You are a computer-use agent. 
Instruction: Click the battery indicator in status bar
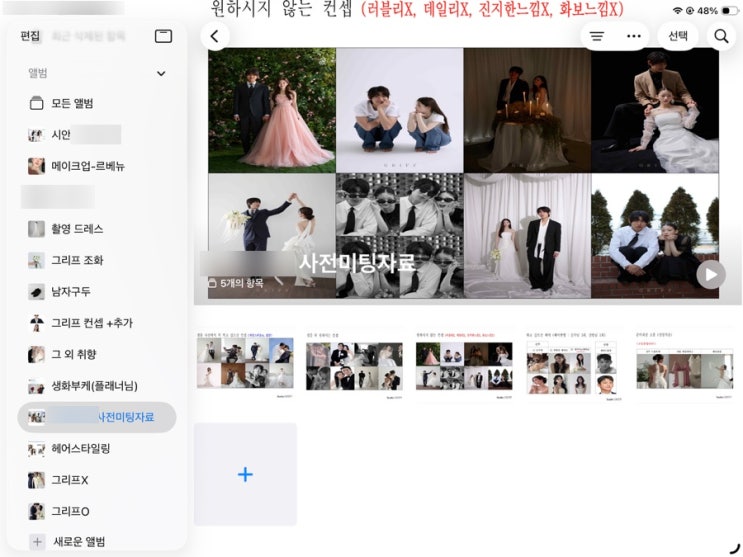(729, 10)
